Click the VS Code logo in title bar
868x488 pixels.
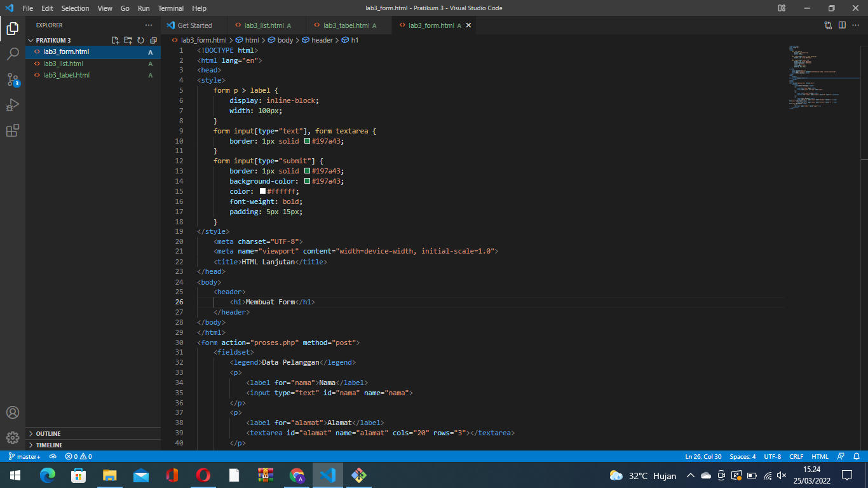9,8
